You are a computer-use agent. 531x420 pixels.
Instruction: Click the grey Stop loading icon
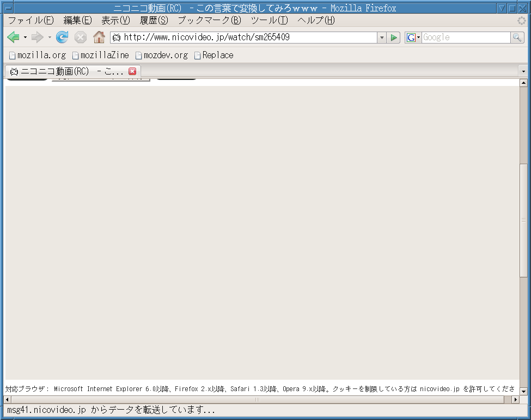click(80, 37)
